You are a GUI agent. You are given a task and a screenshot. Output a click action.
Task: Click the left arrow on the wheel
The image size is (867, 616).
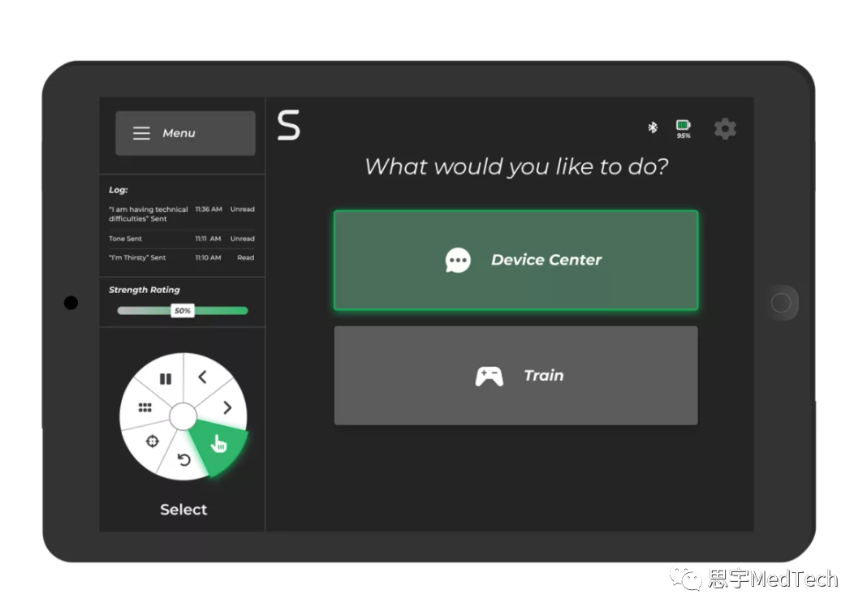tap(202, 377)
